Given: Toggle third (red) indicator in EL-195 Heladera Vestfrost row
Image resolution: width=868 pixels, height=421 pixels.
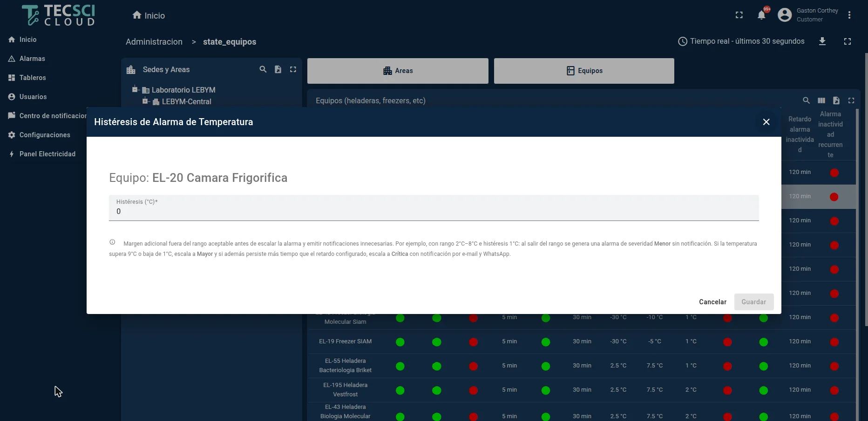Looking at the screenshot, I should click(x=473, y=390).
